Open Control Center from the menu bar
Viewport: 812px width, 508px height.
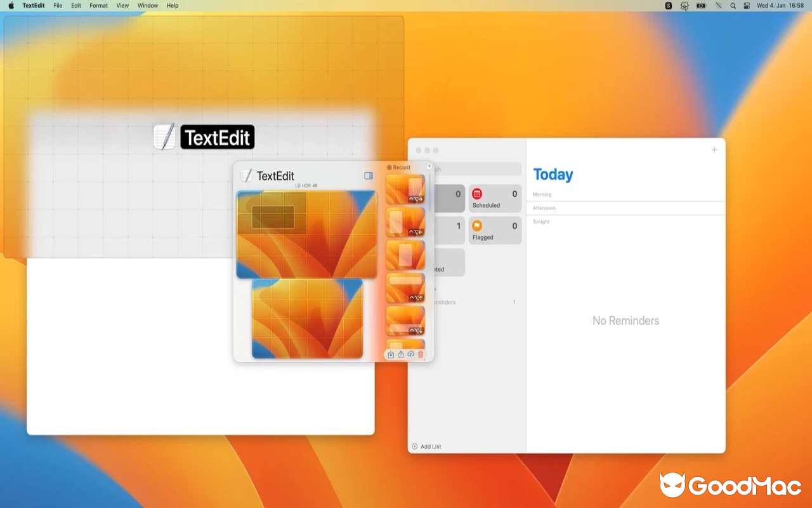747,6
